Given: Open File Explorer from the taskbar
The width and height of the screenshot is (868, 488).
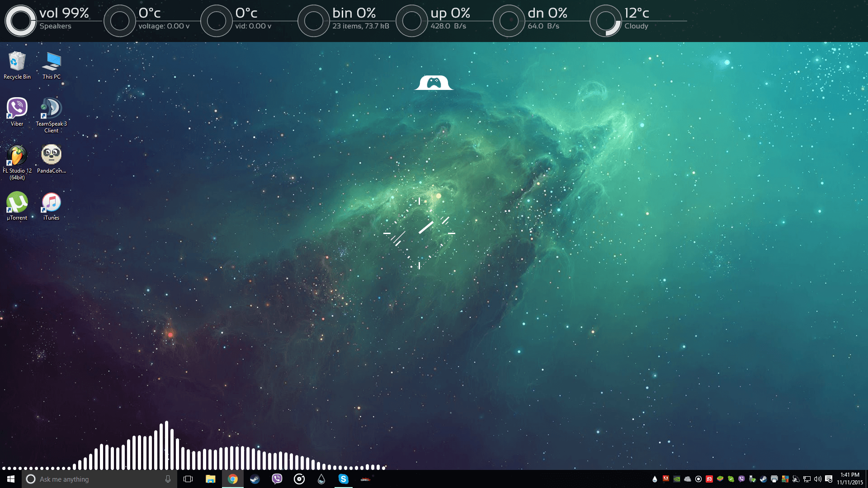Looking at the screenshot, I should (x=211, y=479).
